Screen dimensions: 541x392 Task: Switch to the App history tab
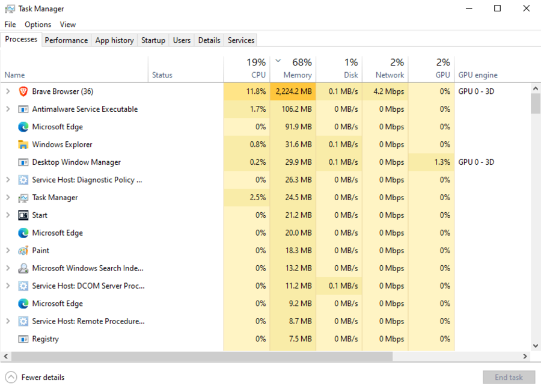(115, 40)
